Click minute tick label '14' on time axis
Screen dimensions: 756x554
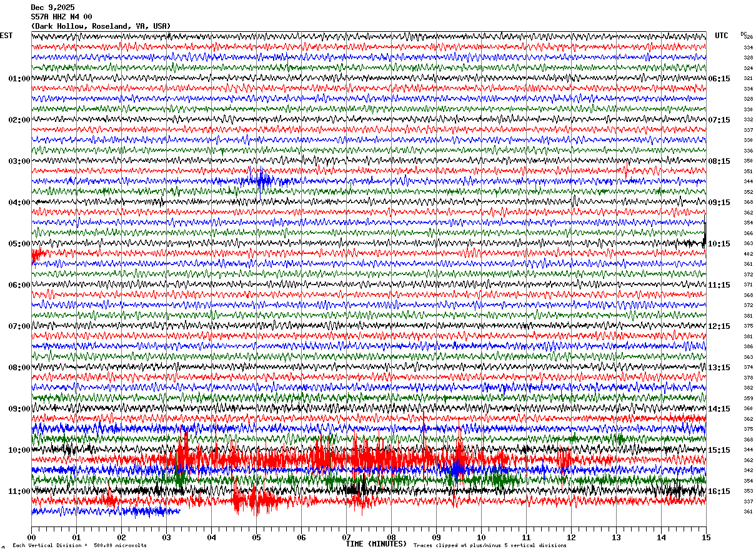pos(661,538)
